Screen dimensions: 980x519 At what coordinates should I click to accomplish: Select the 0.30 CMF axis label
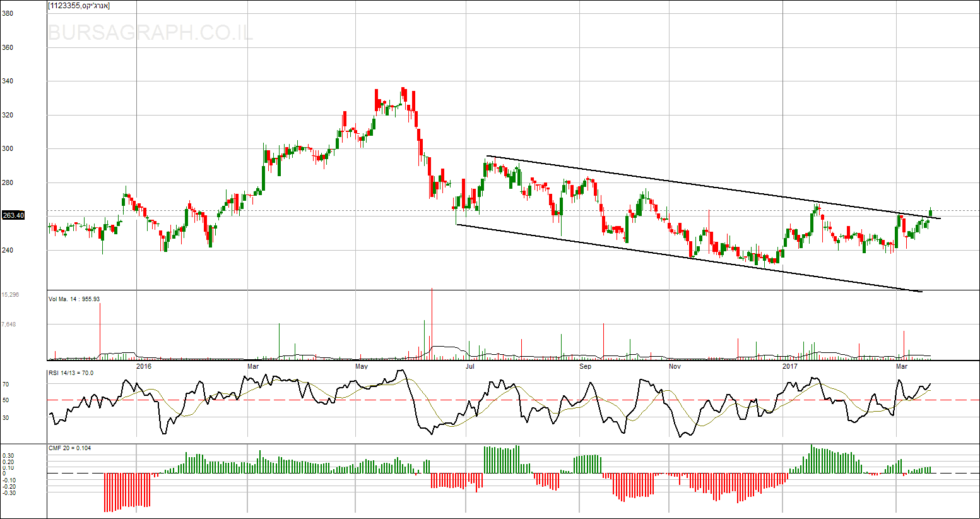(8, 456)
